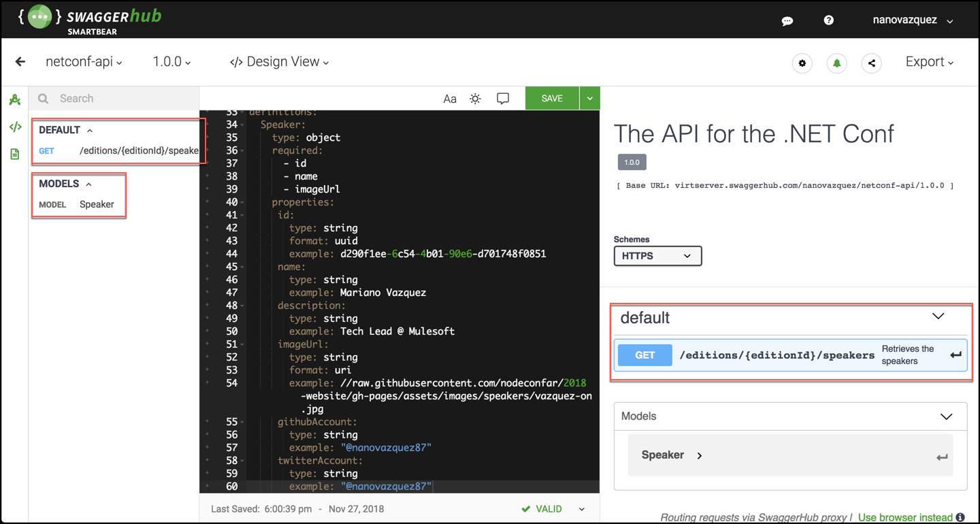Open version 1.0.0 dropdown

(171, 62)
